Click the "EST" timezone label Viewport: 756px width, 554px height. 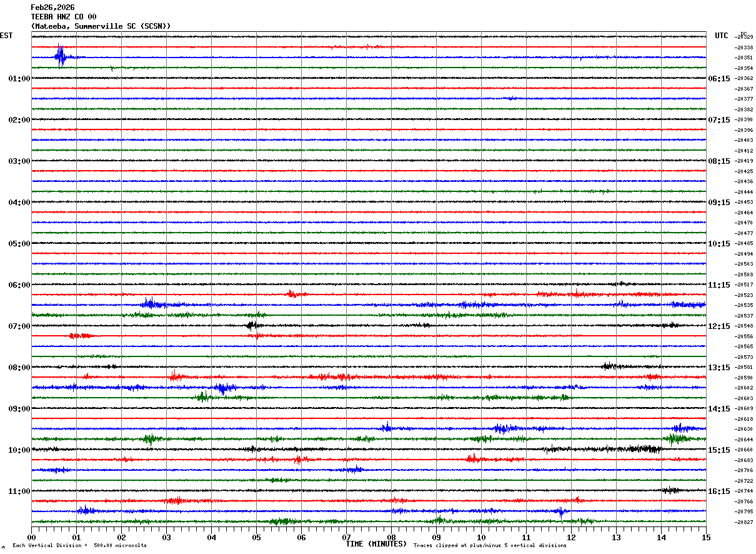(6, 36)
